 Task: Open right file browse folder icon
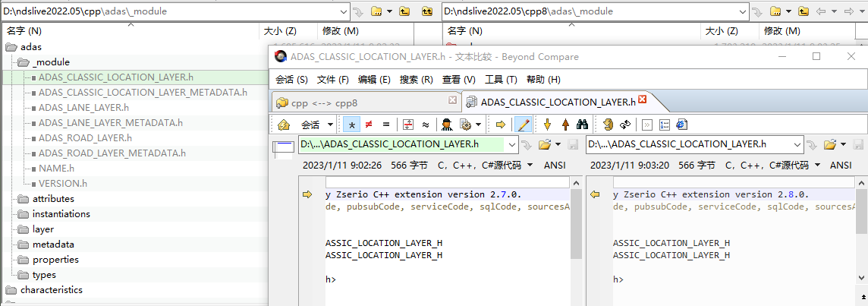(829, 145)
